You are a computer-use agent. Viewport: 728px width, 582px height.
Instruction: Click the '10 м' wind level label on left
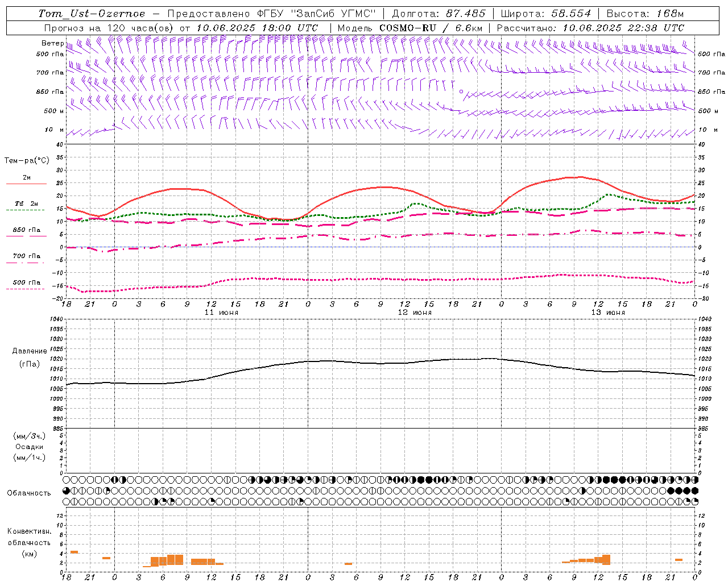click(55, 130)
